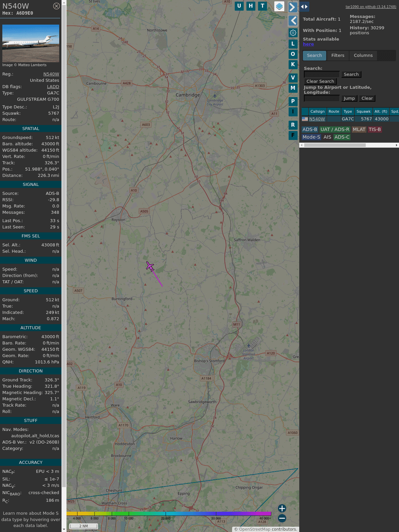The image size is (399, 532).
Task: Close the N540W aircraft info panel
Action: click(x=57, y=6)
